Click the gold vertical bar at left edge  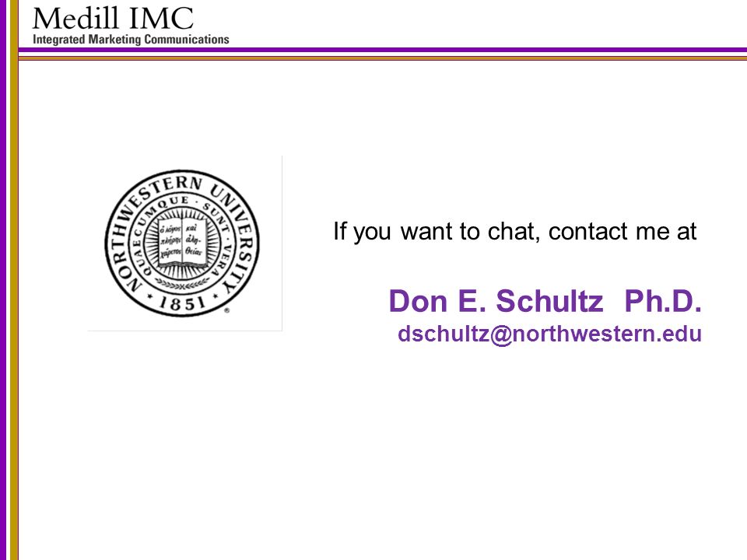14,280
